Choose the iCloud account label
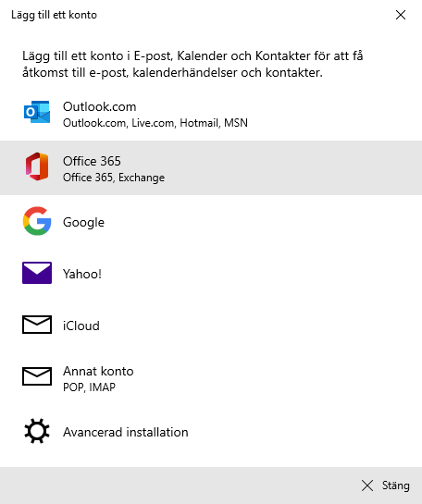 click(81, 326)
